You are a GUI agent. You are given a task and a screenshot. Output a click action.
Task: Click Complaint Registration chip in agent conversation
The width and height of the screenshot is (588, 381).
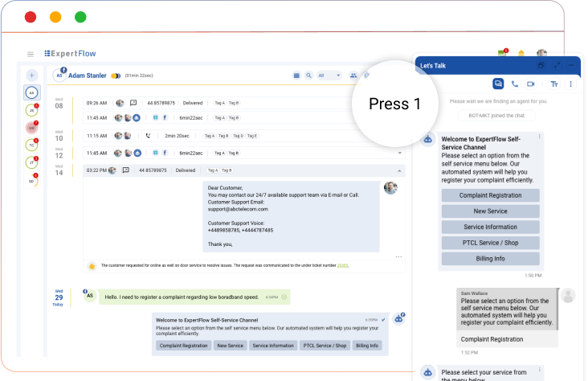[183, 346]
